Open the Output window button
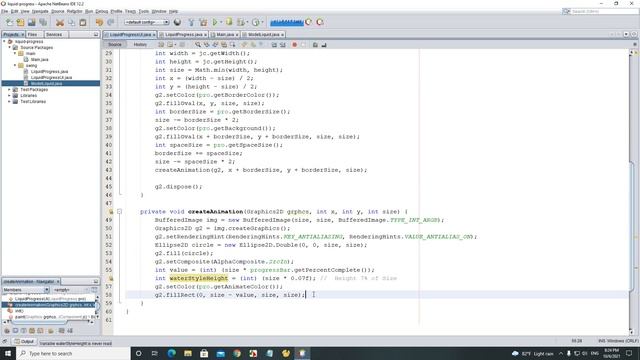Screen dimensions: 640x360 click(x=24, y=342)
